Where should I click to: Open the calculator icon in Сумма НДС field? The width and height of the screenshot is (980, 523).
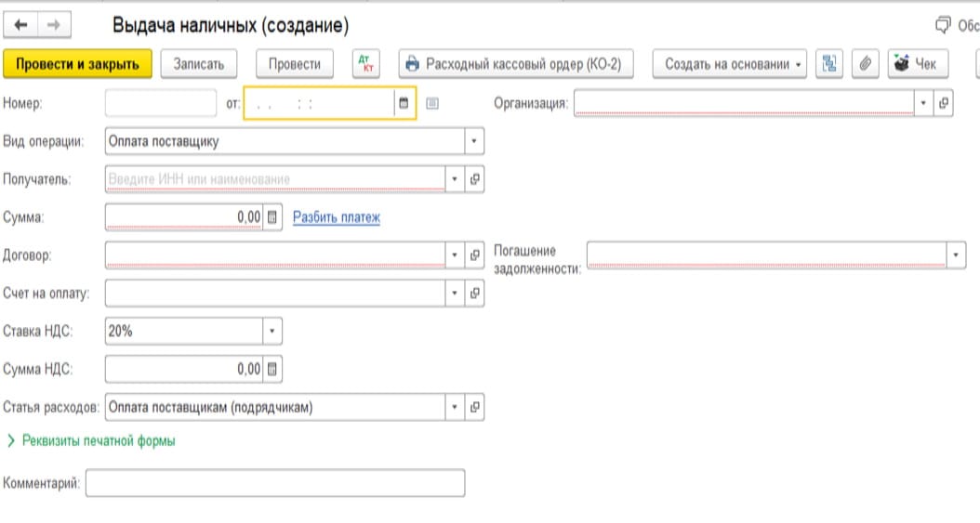tap(271, 369)
